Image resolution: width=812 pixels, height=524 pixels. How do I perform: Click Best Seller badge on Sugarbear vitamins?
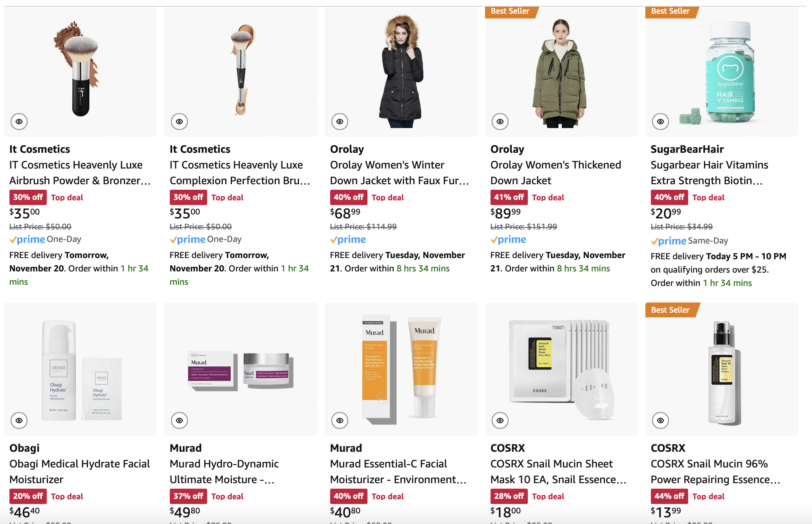[671, 11]
